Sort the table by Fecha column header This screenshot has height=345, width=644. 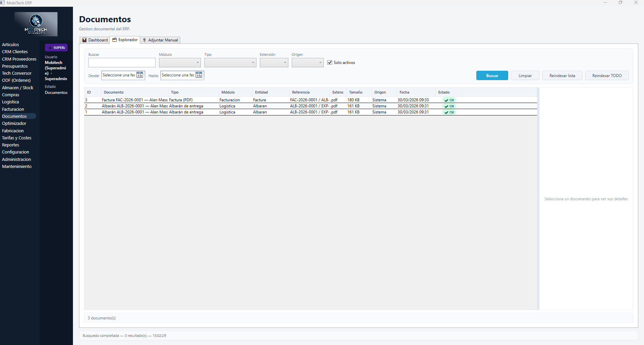[404, 92]
